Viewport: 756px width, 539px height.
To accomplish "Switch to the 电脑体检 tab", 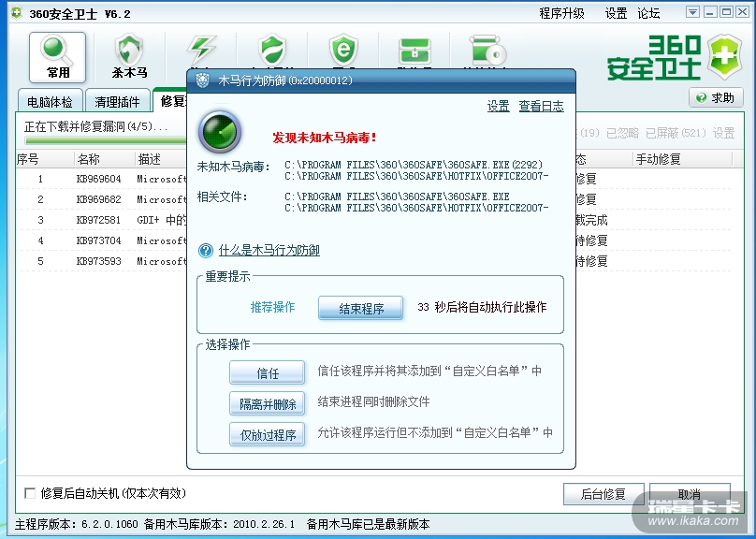I will [51, 102].
